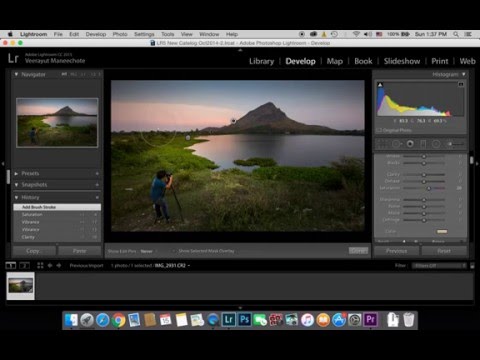The height and width of the screenshot is (360, 480).
Task: Collapse the Histogram panel
Action: click(x=463, y=74)
